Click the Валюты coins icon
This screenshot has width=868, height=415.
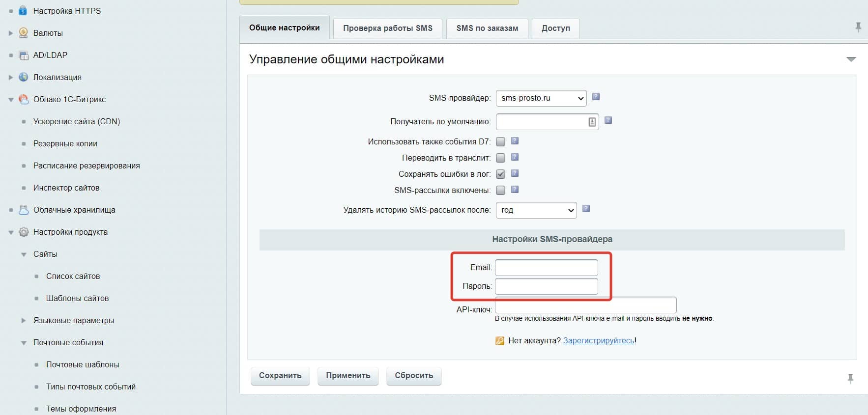(x=23, y=33)
